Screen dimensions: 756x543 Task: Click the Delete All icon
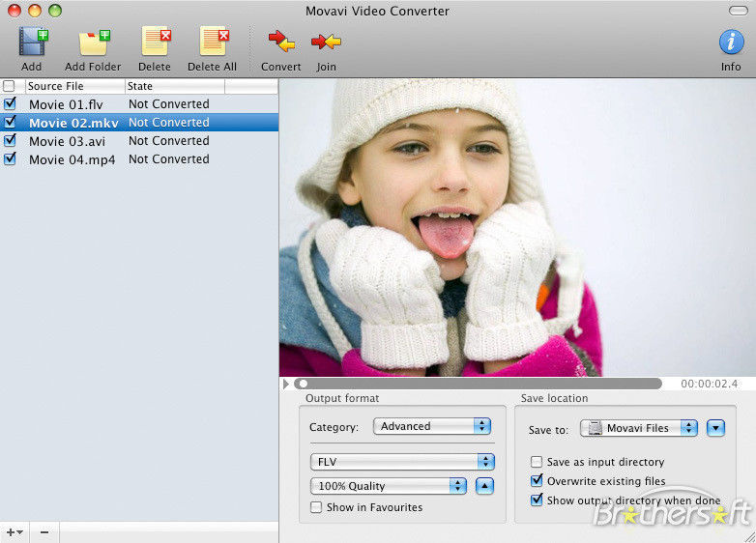click(212, 43)
